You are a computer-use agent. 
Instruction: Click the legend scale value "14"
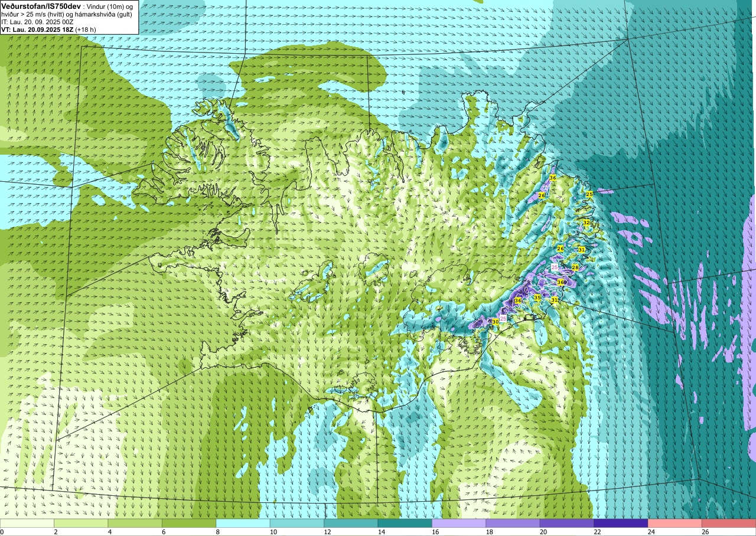(x=381, y=532)
